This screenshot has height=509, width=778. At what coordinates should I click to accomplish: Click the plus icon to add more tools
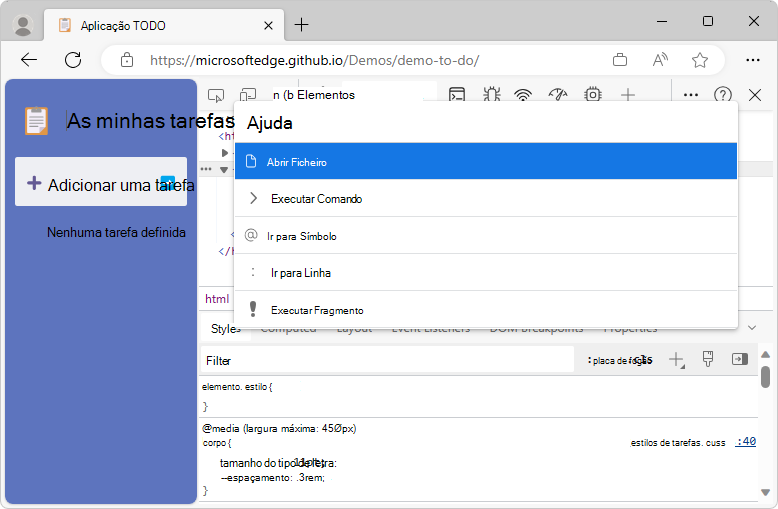click(x=627, y=95)
